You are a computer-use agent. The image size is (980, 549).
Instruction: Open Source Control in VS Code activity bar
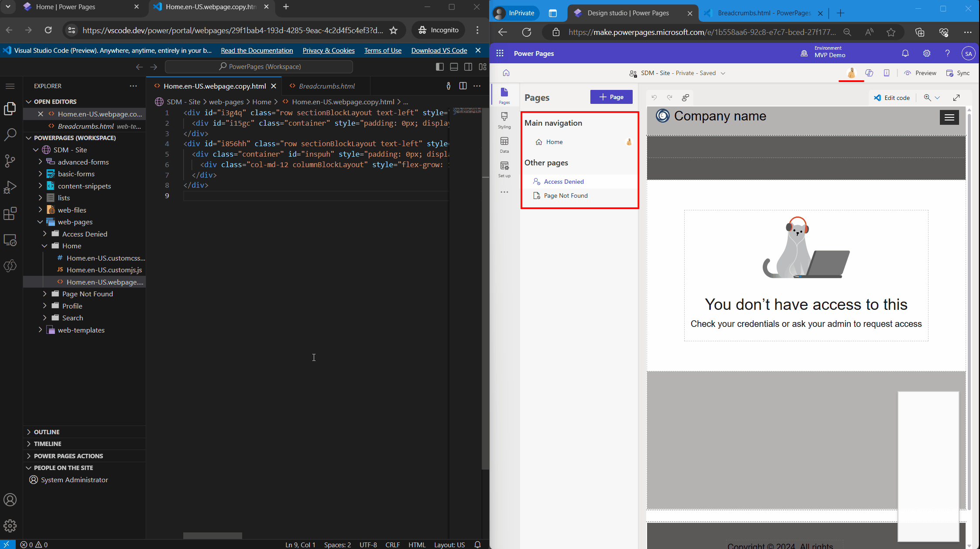pos(10,161)
